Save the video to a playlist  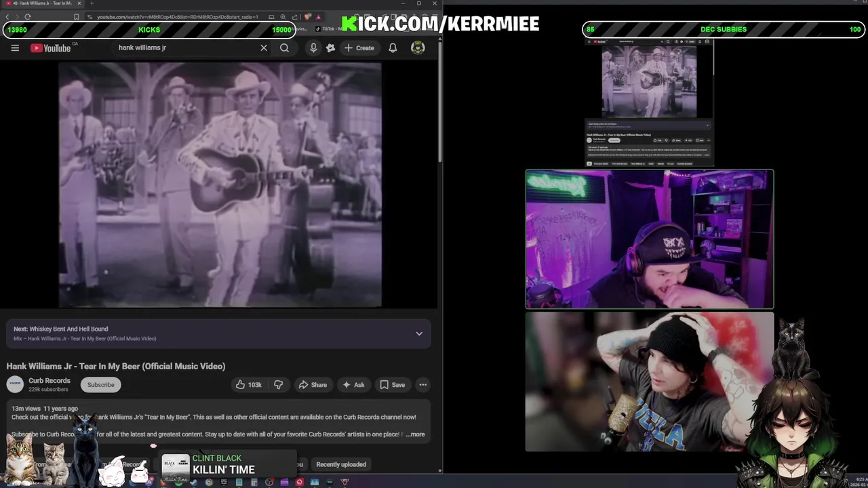coord(392,385)
